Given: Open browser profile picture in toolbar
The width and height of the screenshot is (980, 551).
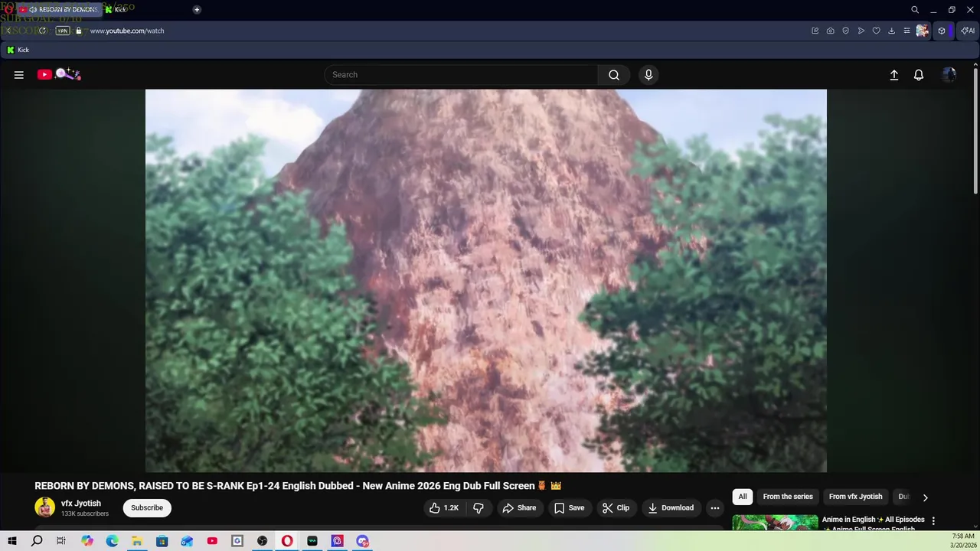Looking at the screenshot, I should [x=922, y=31].
